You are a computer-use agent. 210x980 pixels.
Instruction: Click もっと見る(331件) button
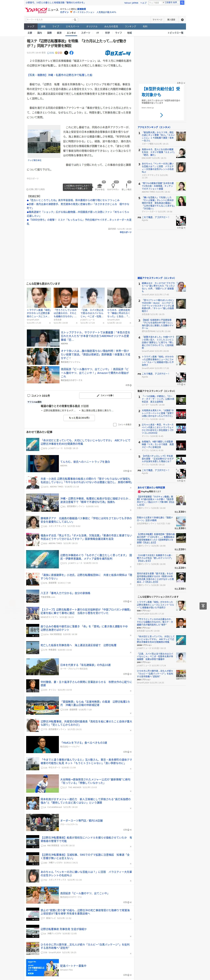click(79, 418)
